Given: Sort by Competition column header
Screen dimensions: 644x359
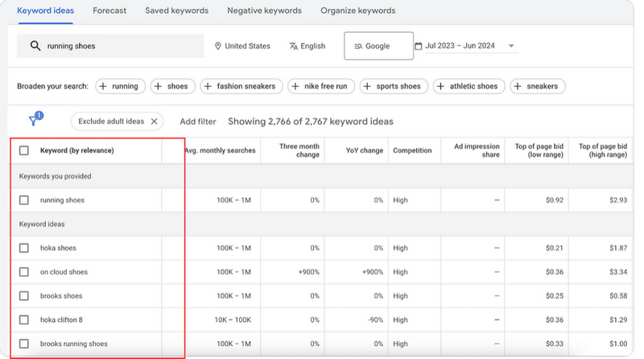Looking at the screenshot, I should [x=412, y=151].
